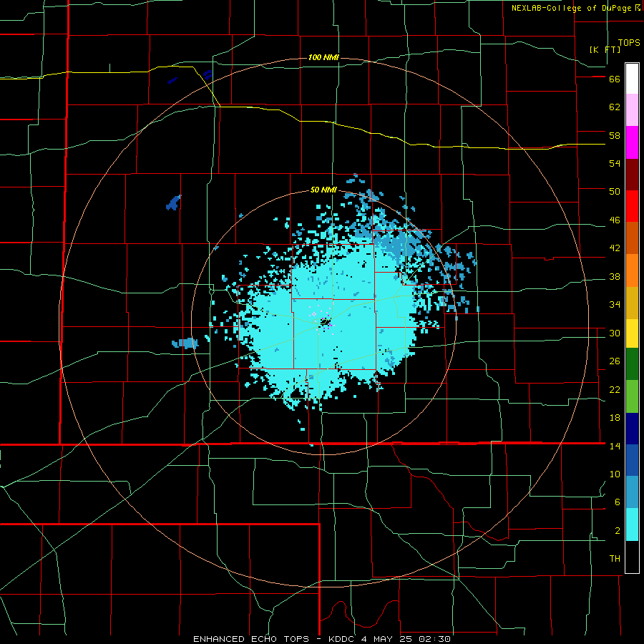Click the 02:30 timestamp
644x644 pixels.
coord(434,639)
